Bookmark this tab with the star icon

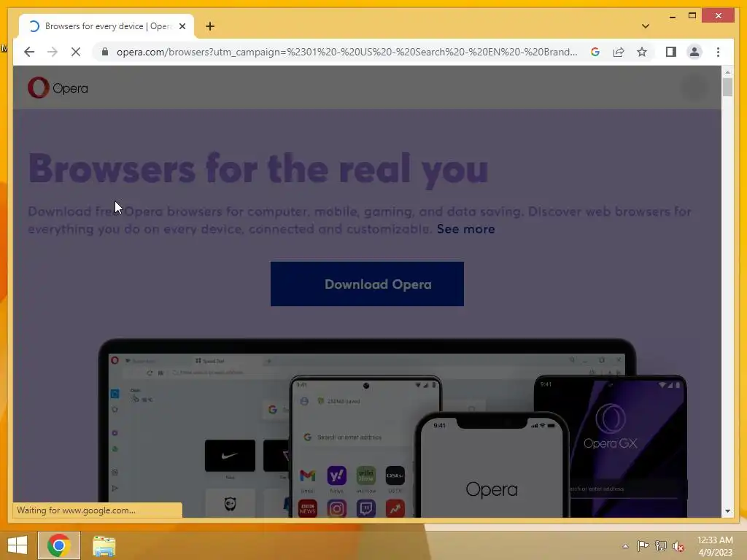click(x=642, y=52)
